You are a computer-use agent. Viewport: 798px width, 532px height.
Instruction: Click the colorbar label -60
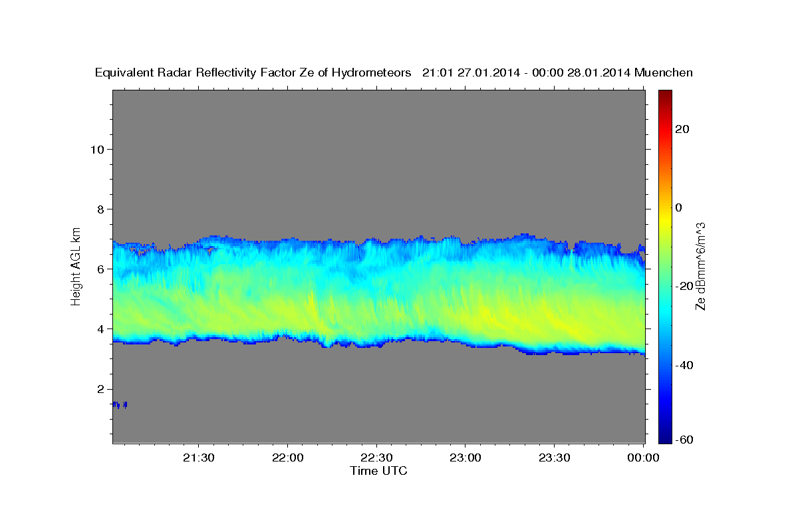(x=684, y=440)
